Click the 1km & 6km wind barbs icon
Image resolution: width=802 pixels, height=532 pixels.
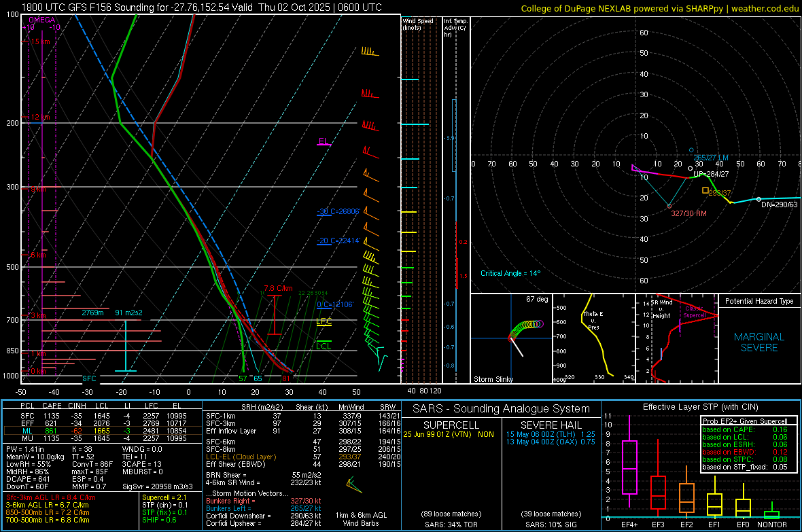coord(354,484)
